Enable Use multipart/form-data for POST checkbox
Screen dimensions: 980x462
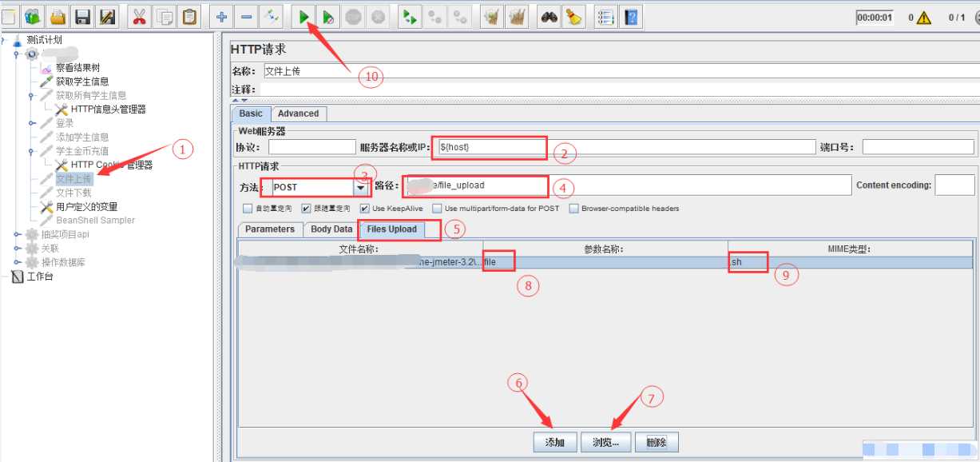(437, 209)
